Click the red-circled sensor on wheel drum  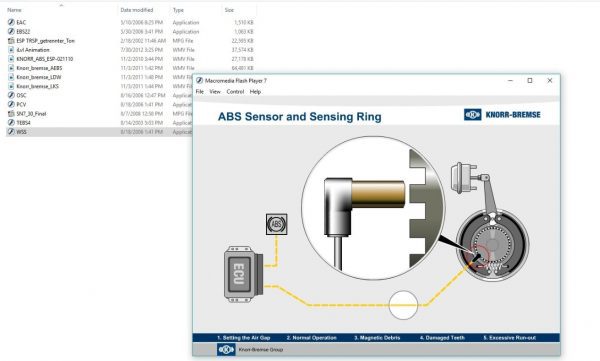pyautogui.click(x=479, y=256)
